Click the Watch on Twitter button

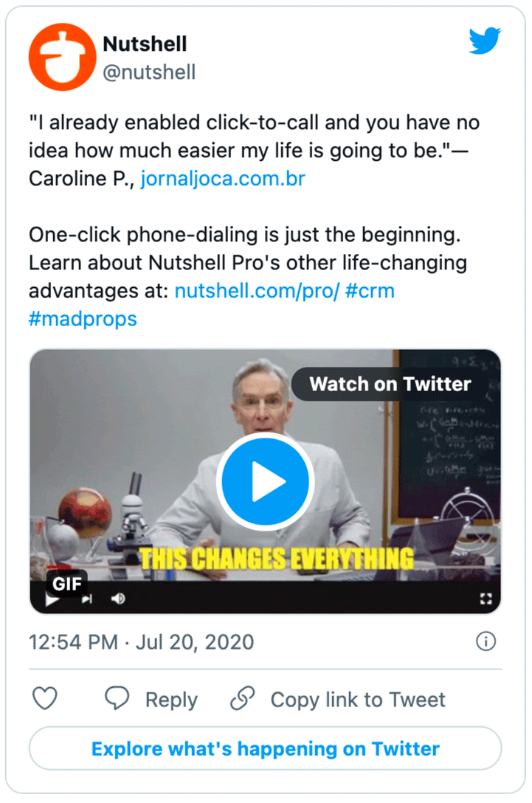pyautogui.click(x=390, y=384)
